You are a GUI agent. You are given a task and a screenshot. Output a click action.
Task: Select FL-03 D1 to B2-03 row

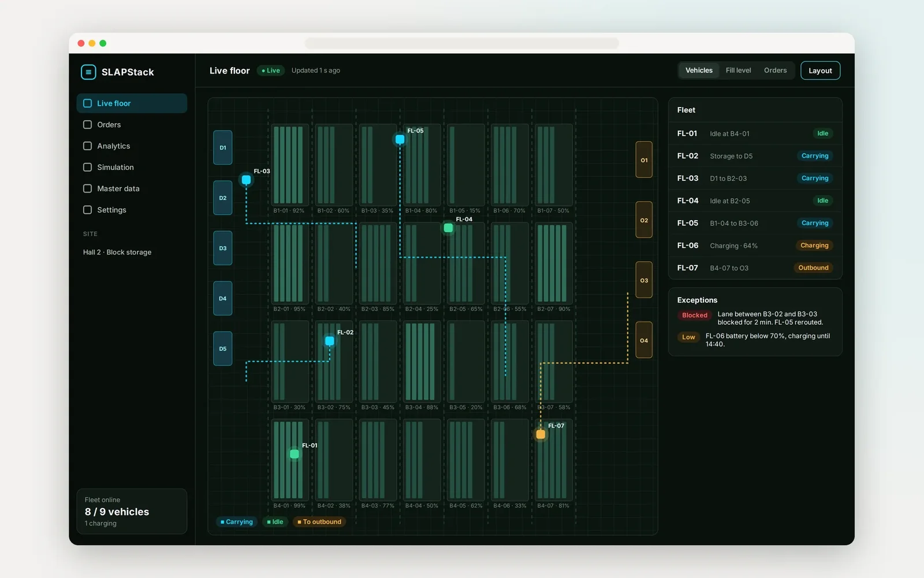[755, 179]
